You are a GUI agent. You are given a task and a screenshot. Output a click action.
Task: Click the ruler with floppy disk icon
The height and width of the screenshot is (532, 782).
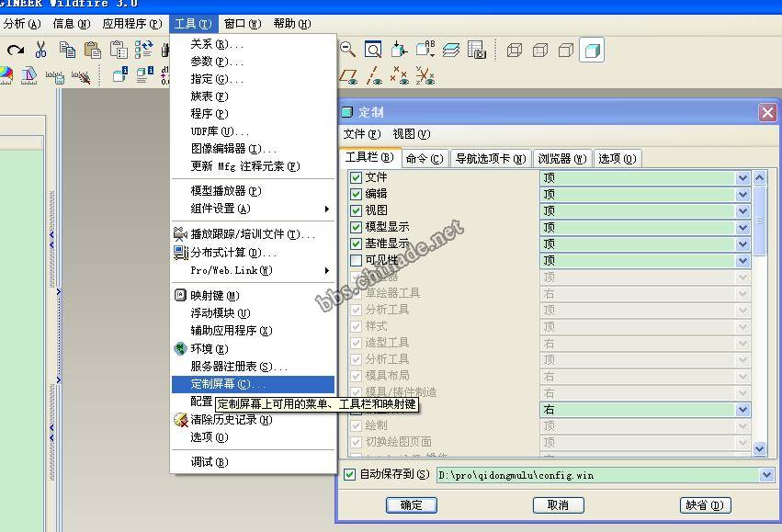(55, 76)
